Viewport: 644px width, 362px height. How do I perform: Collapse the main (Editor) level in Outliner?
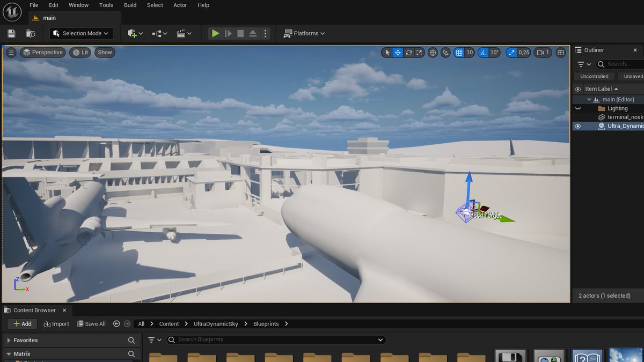coord(589,99)
